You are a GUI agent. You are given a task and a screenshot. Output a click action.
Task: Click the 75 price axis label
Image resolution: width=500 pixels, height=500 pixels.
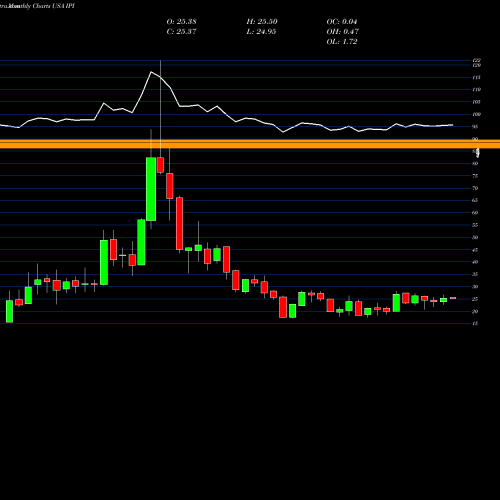476,176
